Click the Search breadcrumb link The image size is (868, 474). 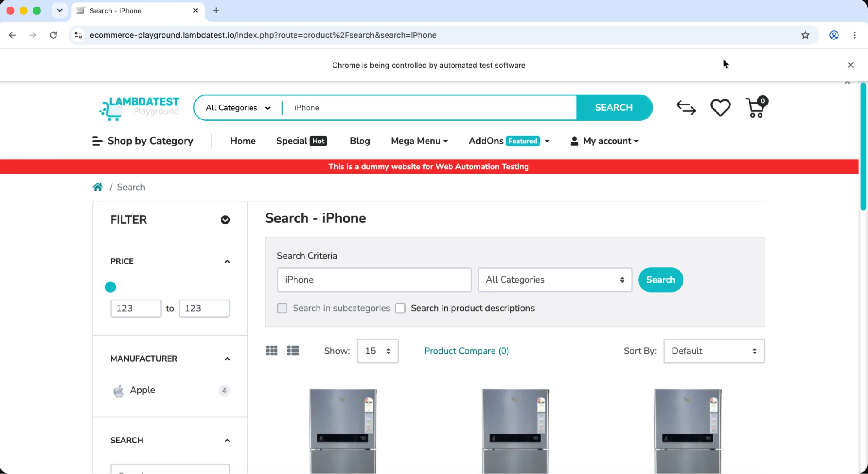[x=131, y=187]
